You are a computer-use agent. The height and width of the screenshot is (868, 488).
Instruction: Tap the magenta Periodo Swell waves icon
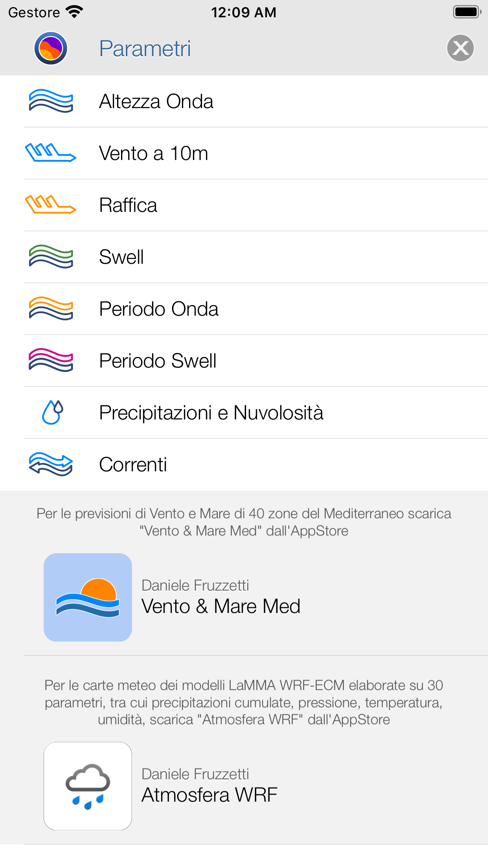coord(51,360)
